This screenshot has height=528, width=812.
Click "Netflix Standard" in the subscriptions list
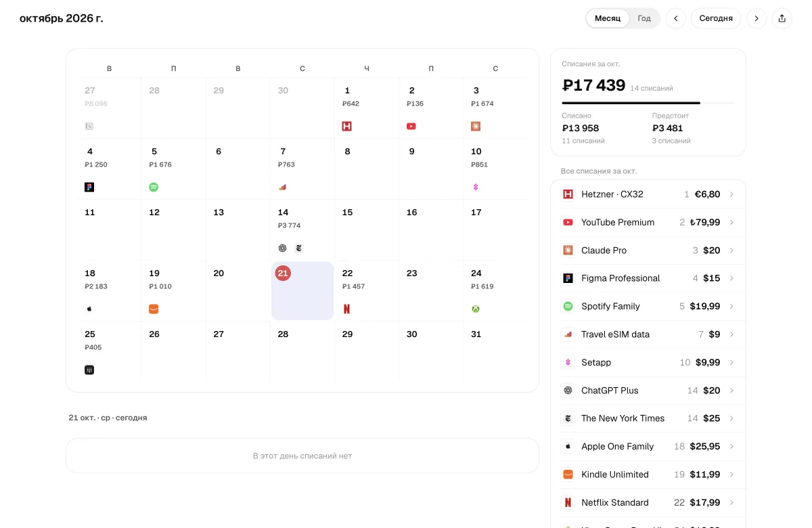tap(648, 502)
